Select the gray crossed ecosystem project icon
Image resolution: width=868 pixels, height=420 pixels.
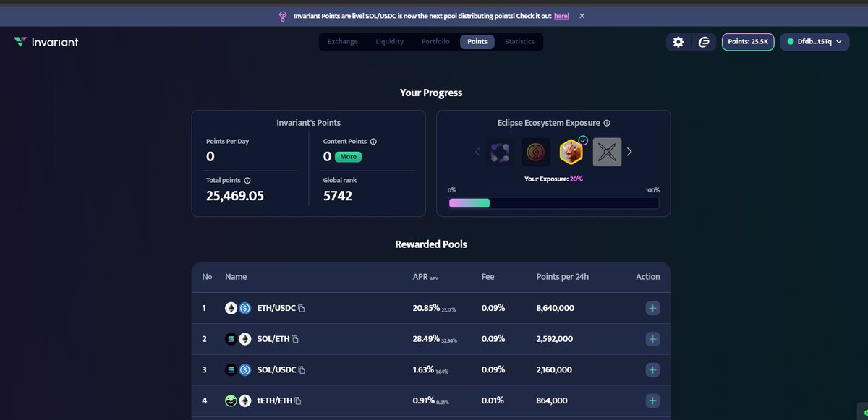[607, 152]
